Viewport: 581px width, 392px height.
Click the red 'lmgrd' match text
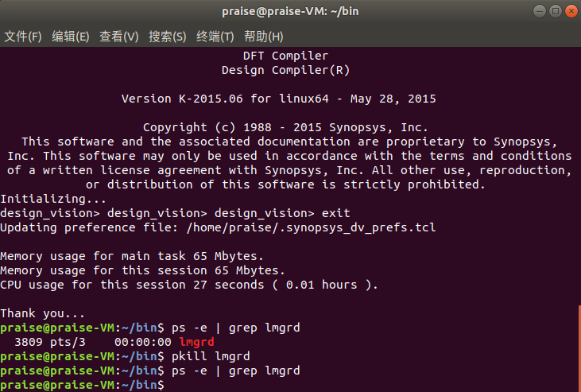pos(196,342)
